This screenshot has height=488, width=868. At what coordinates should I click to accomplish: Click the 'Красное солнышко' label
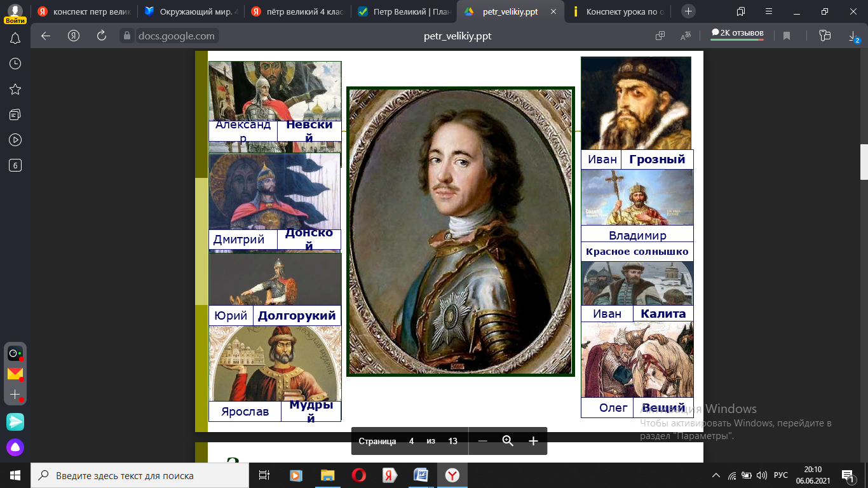[637, 252]
